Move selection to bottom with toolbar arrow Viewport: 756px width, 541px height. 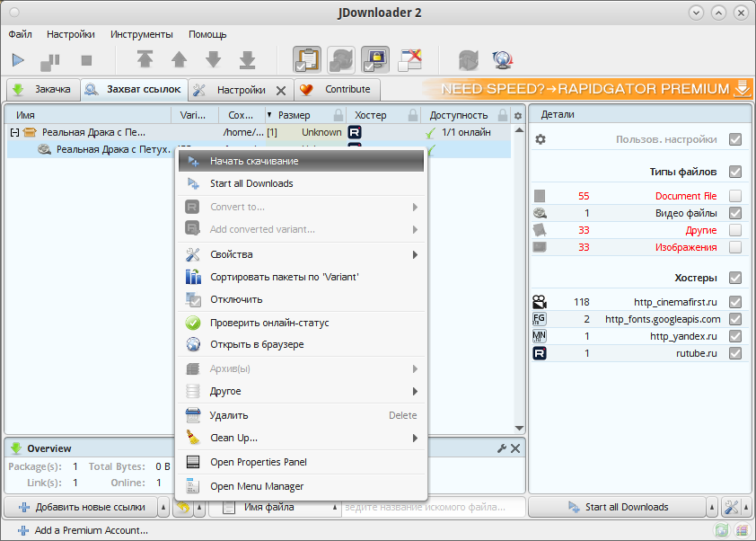click(247, 59)
